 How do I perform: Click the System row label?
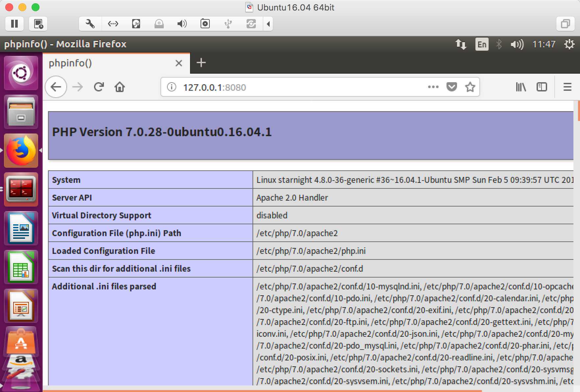(x=66, y=180)
